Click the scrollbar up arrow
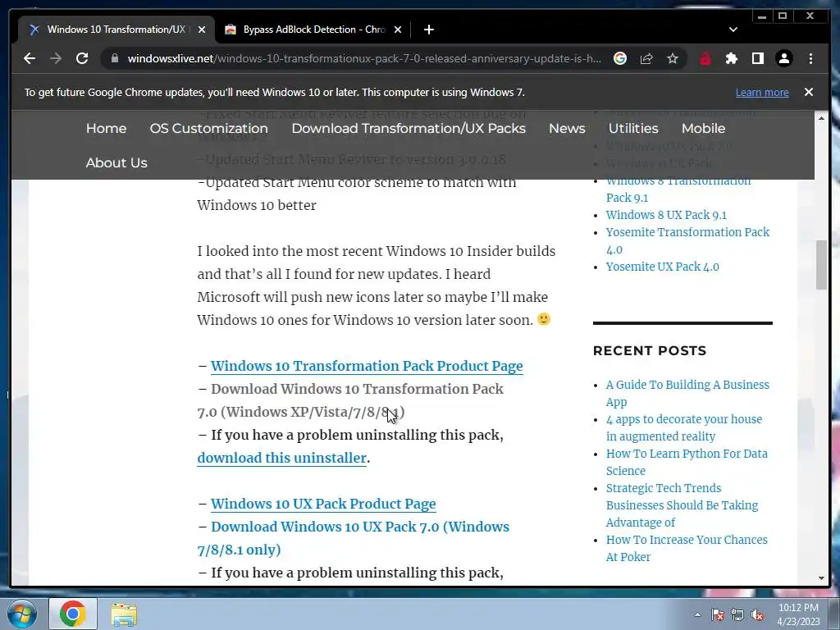This screenshot has height=630, width=840. (821, 117)
